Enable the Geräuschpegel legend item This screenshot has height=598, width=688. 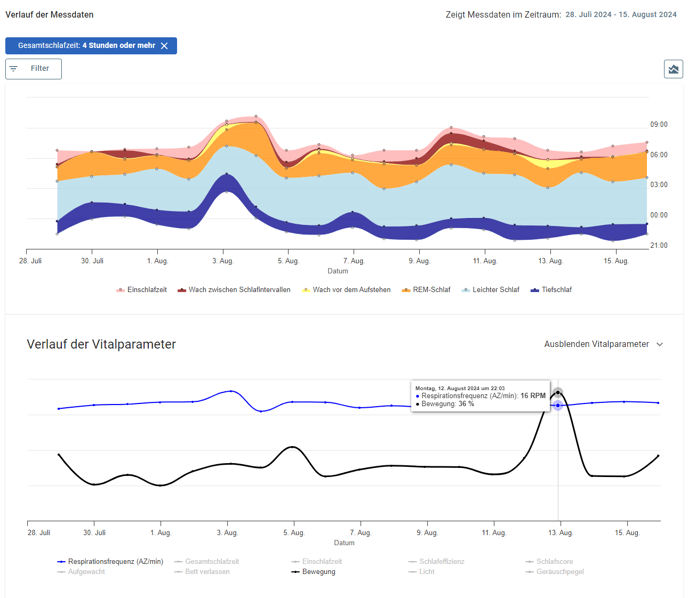pyautogui.click(x=559, y=571)
